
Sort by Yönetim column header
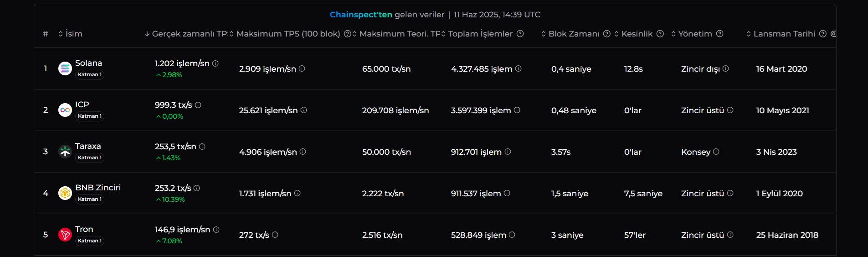coord(692,34)
